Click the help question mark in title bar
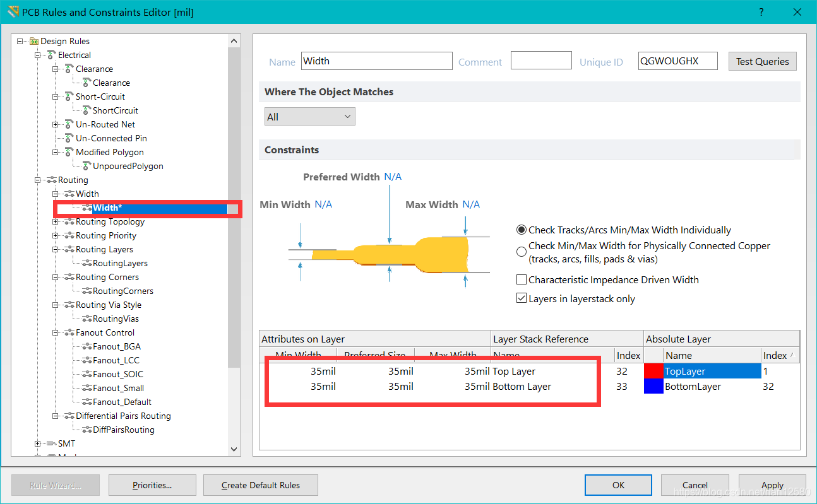This screenshot has height=504, width=817. tap(761, 12)
